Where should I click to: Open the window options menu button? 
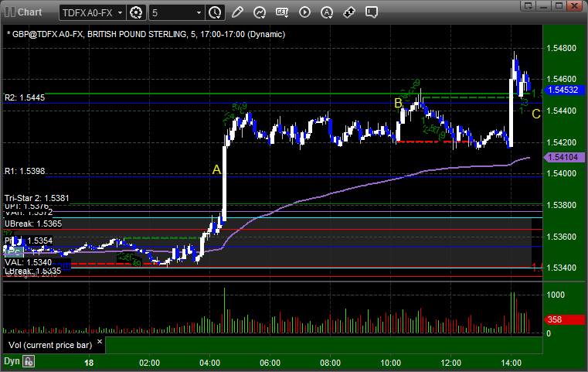coord(529,5)
